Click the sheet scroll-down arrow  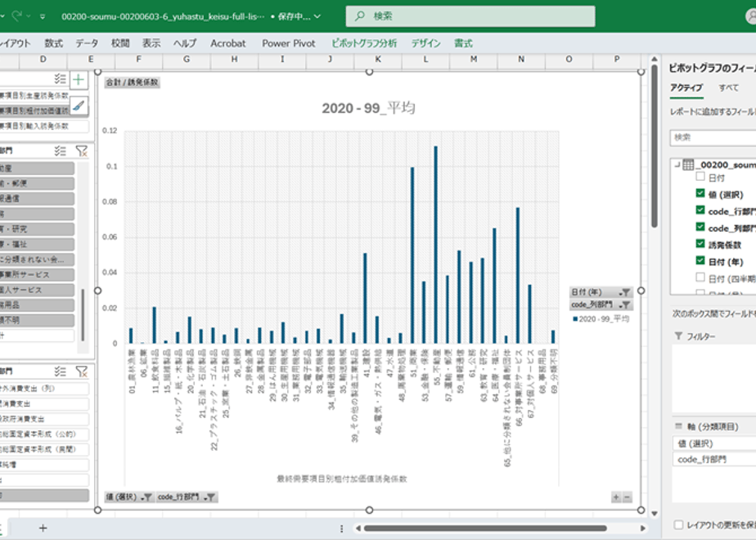[655, 514]
